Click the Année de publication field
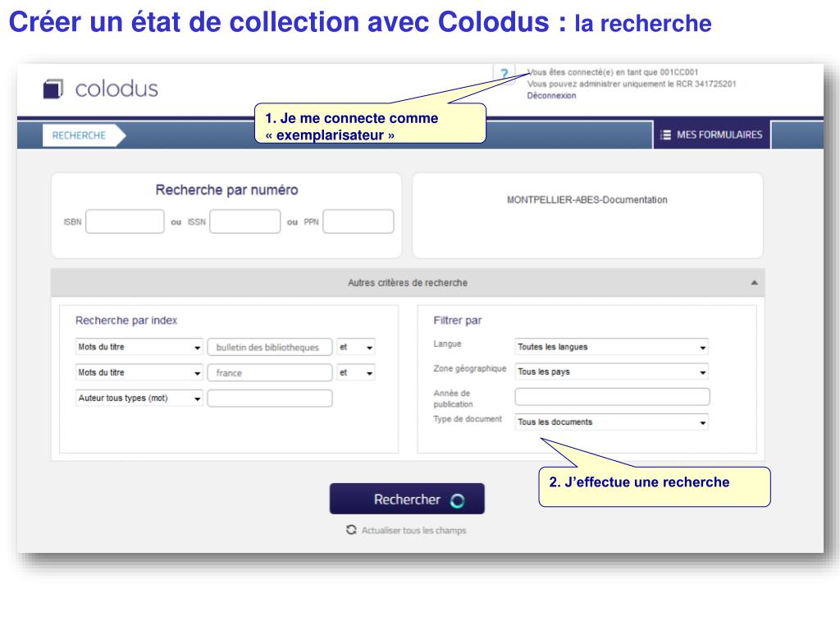 coord(612,397)
